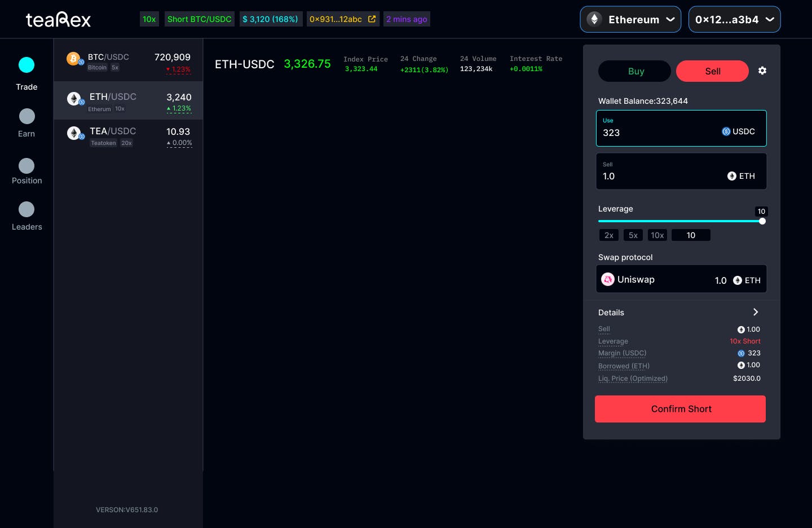Click the Interest Rate value +0.0011%
The width and height of the screenshot is (812, 528).
(x=526, y=69)
